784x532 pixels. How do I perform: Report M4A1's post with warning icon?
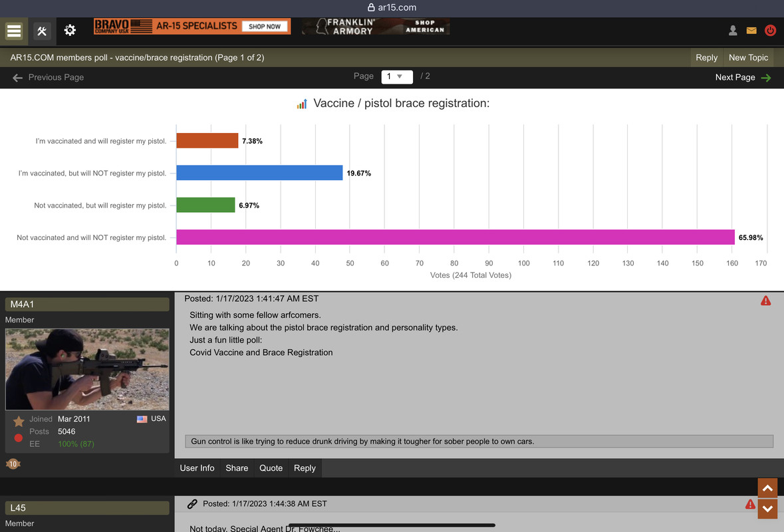tap(765, 301)
